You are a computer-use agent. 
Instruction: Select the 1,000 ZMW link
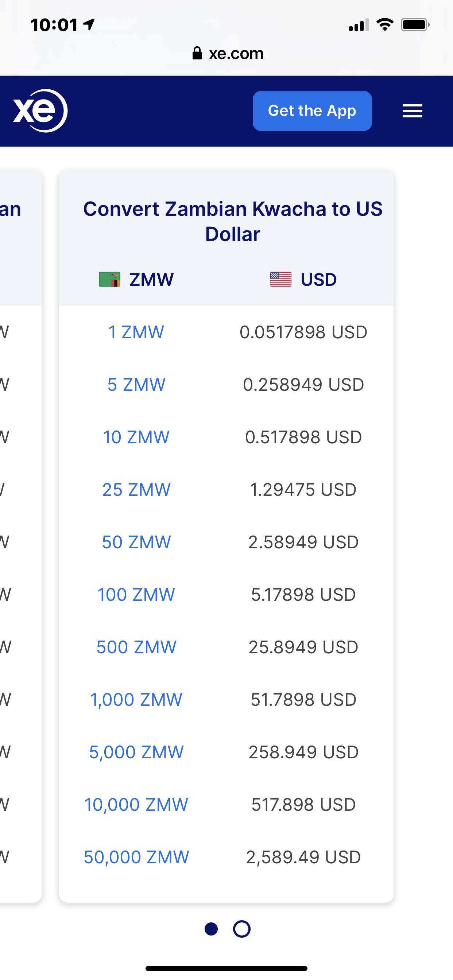click(x=136, y=700)
